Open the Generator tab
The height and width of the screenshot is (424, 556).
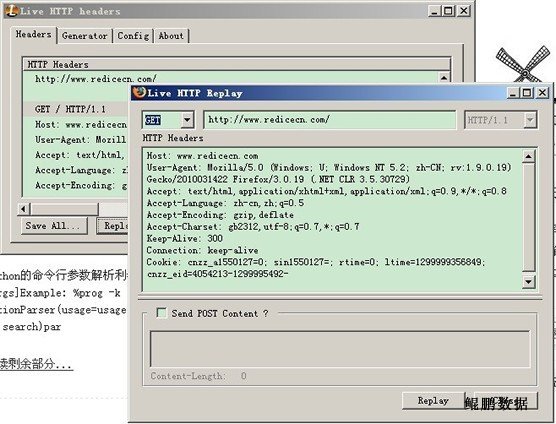(84, 36)
